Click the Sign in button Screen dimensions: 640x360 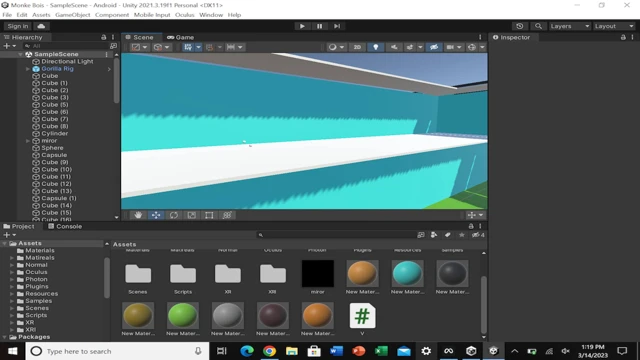coord(18,26)
